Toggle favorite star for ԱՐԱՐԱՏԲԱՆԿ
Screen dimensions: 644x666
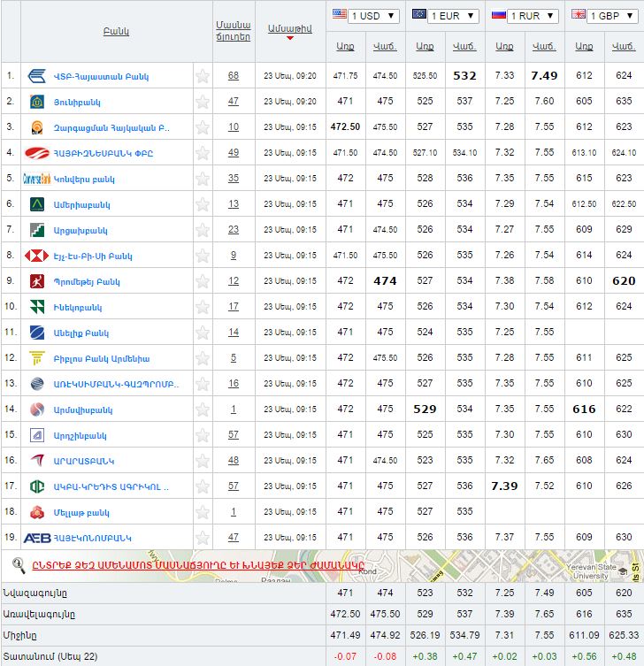(x=203, y=461)
